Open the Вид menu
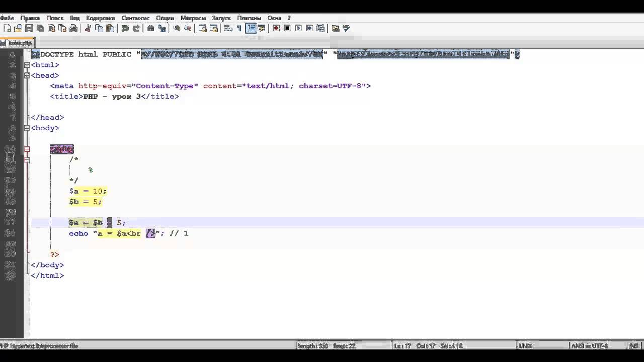The width and height of the screenshot is (644, 362). click(74, 18)
